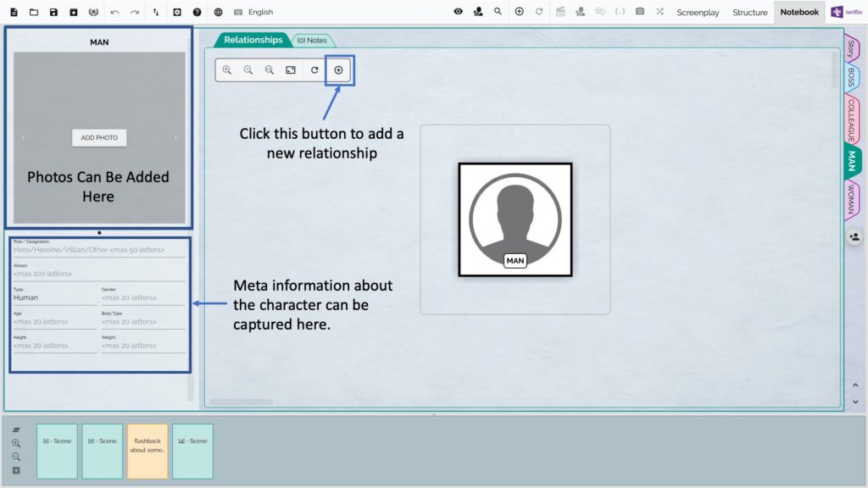The image size is (868, 488).
Task: Zoom in the scene timeline
Action: tap(16, 443)
